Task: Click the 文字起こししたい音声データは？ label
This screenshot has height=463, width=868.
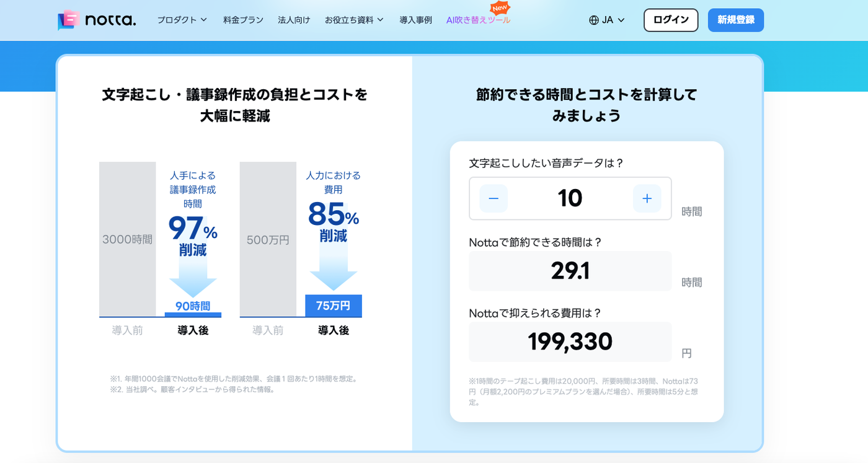Action: [x=546, y=163]
